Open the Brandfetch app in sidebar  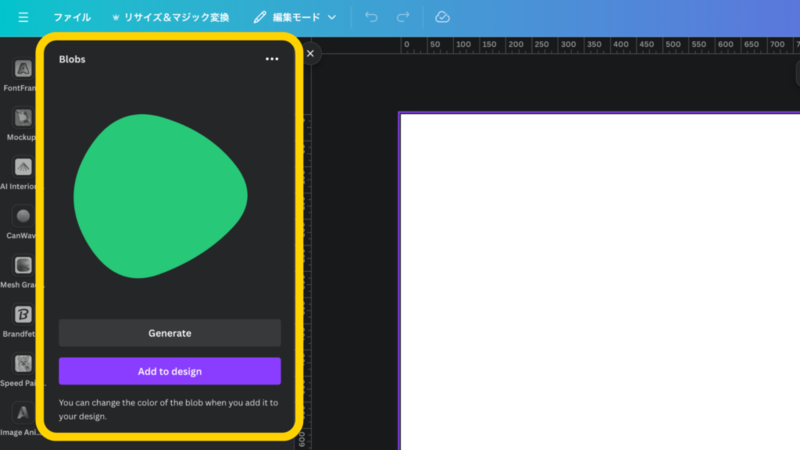pyautogui.click(x=22, y=321)
